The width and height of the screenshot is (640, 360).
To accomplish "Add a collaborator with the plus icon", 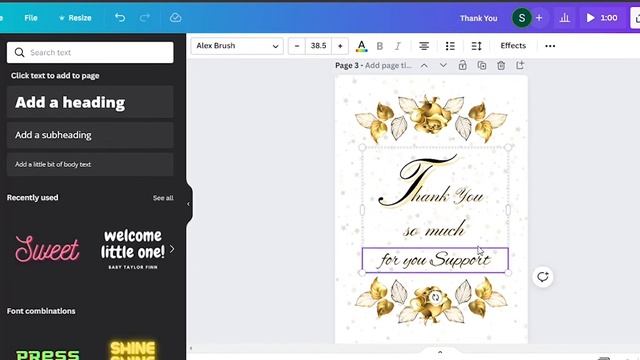I will [539, 18].
